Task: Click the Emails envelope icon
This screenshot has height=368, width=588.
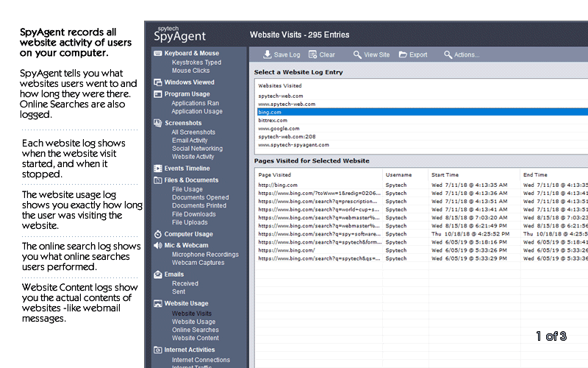Action: tap(158, 275)
